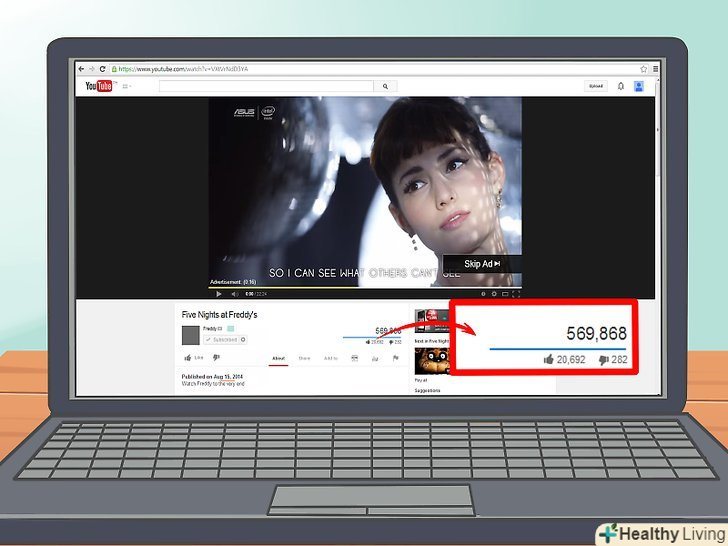Image resolution: width=728 pixels, height=546 pixels.
Task: Open subscription settings gear next to Subscribed
Action: (243, 340)
